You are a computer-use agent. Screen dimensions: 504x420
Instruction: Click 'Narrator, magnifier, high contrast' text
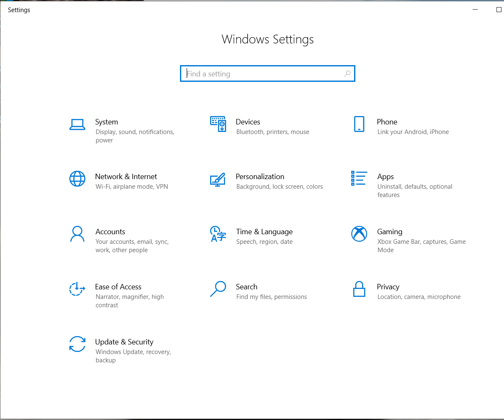(130, 301)
